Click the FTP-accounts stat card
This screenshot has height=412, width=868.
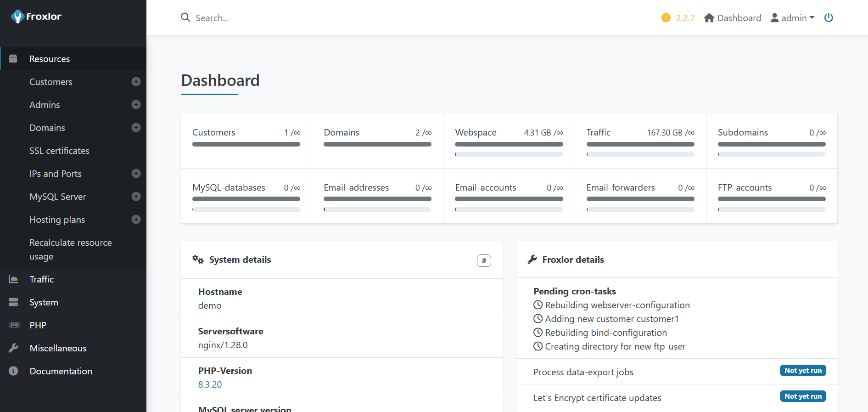772,196
